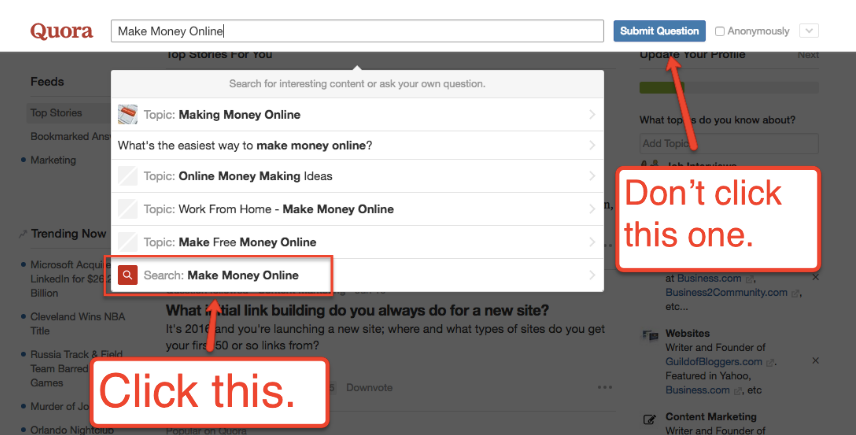The image size is (856, 435).
Task: Click the Websites topic icon
Action: coord(650,335)
